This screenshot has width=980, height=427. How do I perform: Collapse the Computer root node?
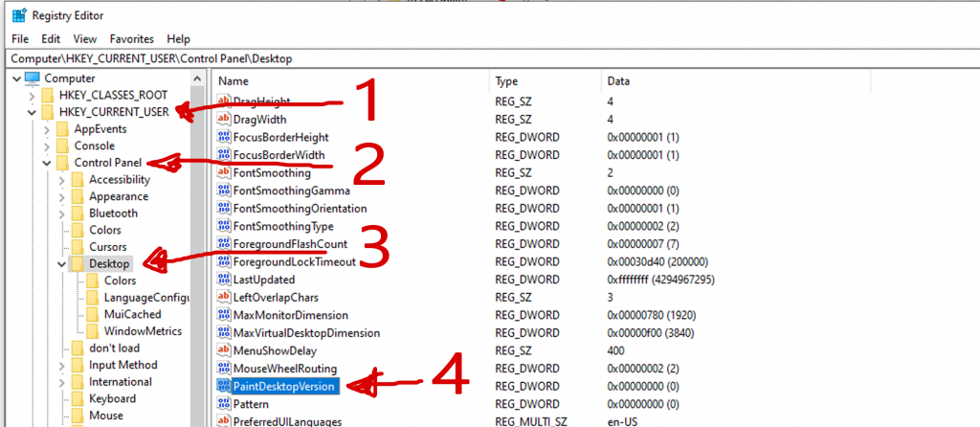pyautogui.click(x=16, y=79)
